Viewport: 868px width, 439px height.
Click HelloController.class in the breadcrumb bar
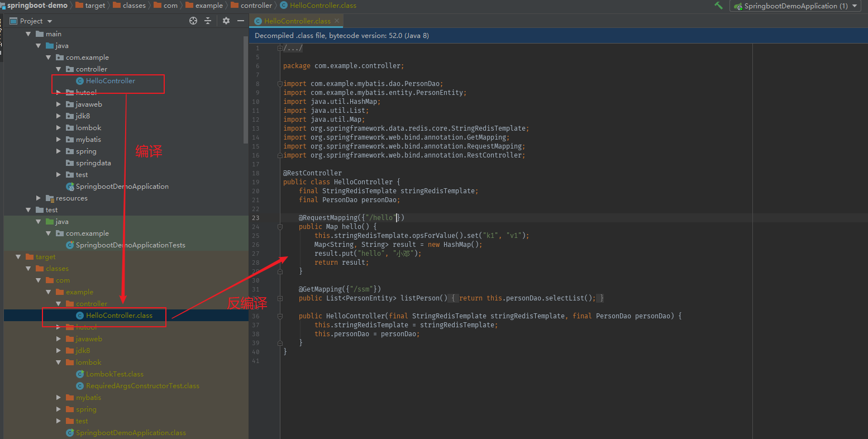318,5
